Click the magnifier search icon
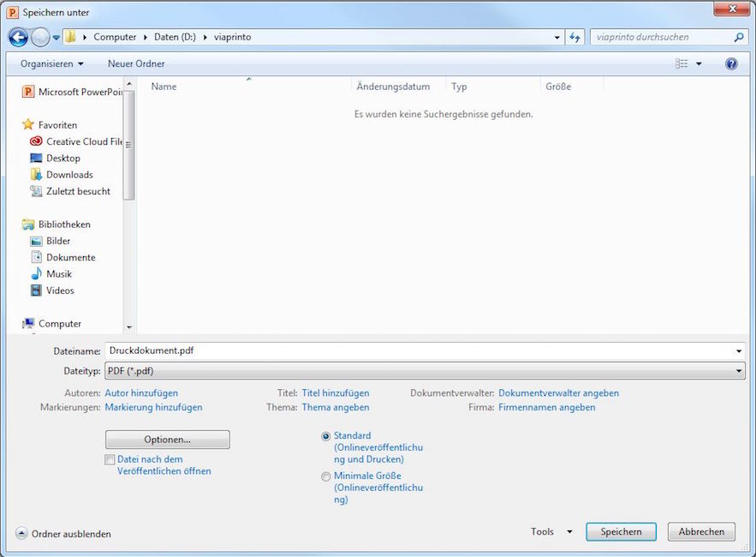This screenshot has height=557, width=756. click(x=739, y=37)
